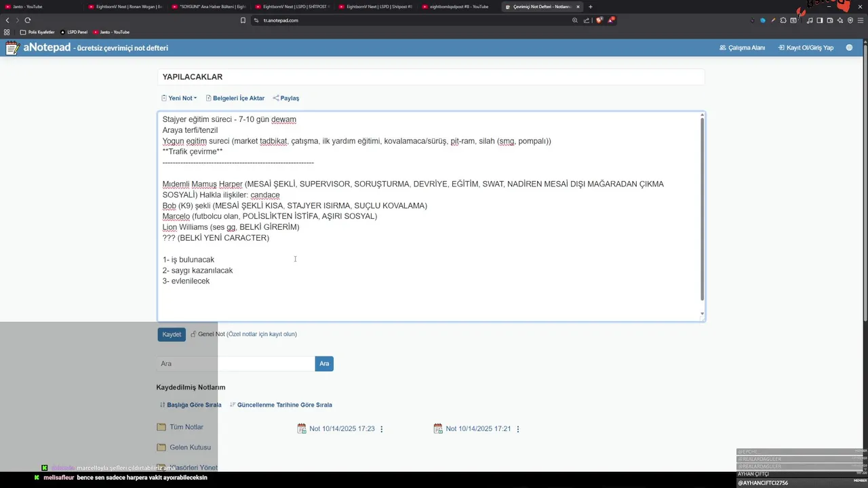Click the aNotepad logo icon
868x488 pixels.
(12, 47)
